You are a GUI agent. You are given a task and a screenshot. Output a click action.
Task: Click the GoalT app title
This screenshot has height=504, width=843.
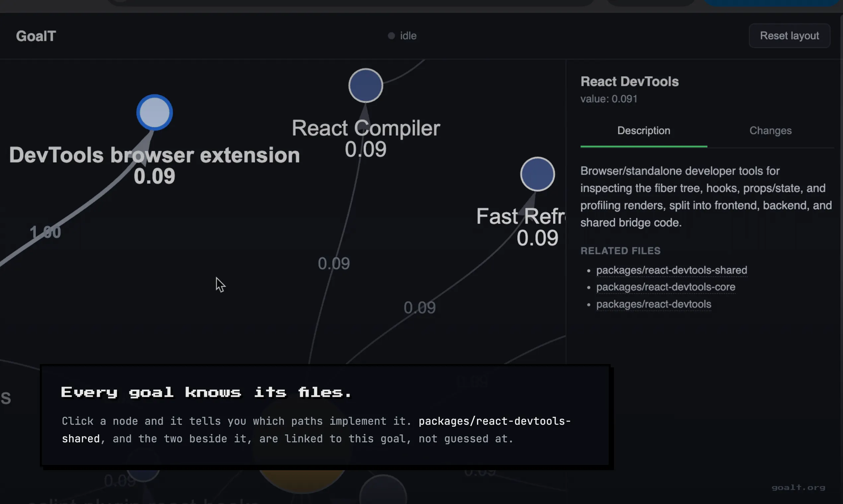click(36, 36)
